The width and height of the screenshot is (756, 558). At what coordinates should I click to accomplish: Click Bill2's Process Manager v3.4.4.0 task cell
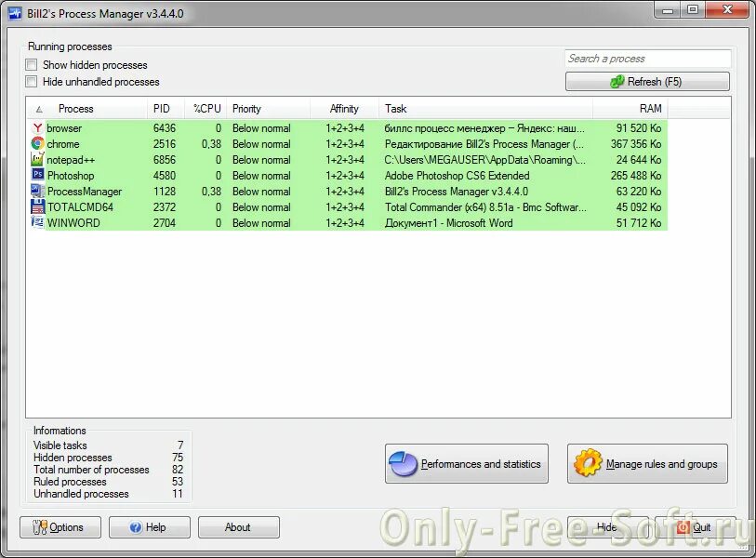point(456,192)
